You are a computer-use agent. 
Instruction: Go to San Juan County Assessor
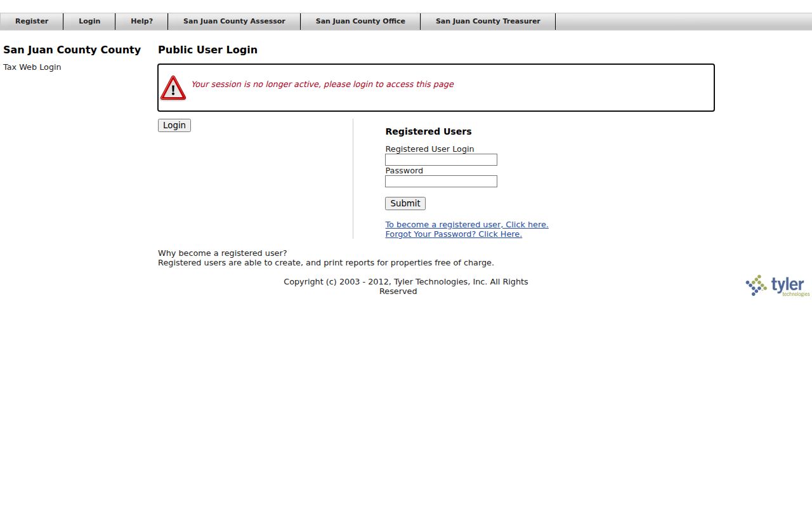234,22
